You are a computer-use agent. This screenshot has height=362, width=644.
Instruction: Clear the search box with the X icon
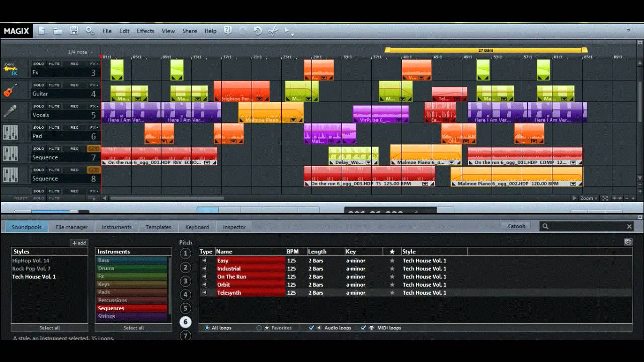629,227
